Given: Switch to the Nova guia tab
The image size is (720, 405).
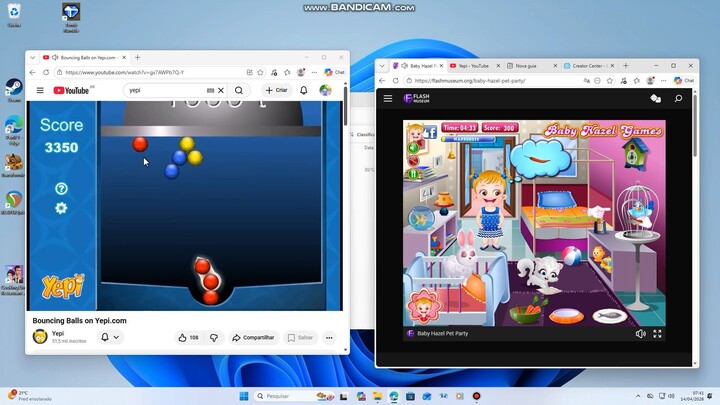Looking at the screenshot, I should click(x=528, y=66).
